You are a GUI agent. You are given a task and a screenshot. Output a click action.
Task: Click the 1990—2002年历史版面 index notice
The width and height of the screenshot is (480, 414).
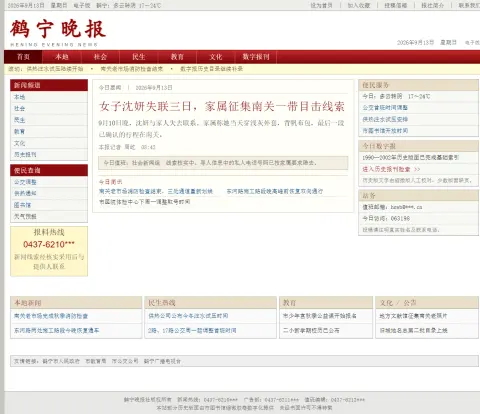411,157
